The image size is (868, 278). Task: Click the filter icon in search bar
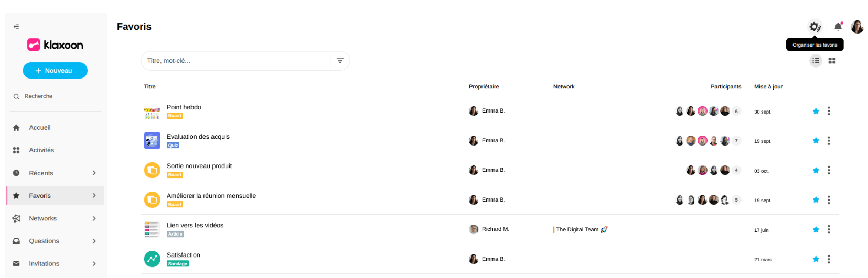point(340,61)
